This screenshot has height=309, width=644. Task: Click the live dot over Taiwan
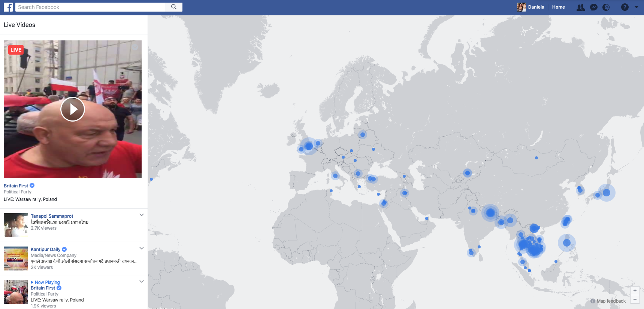click(566, 221)
